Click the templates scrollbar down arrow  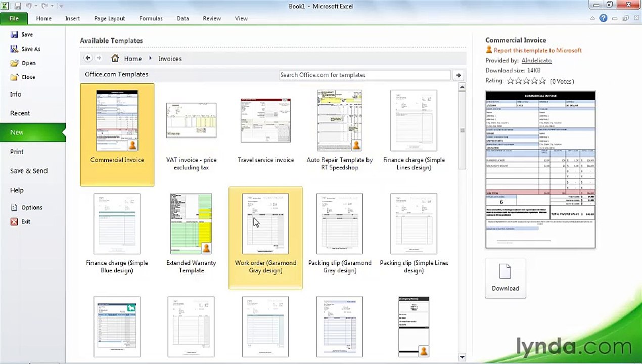(462, 357)
